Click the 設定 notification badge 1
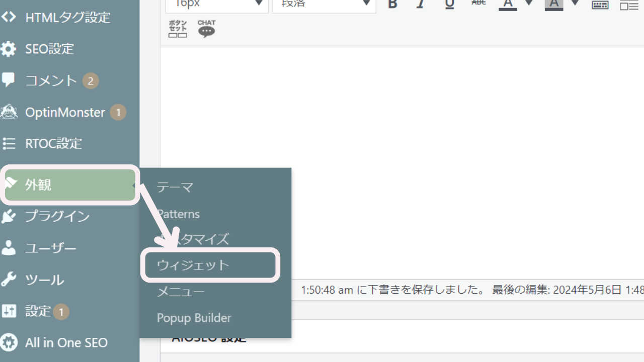 (x=61, y=312)
